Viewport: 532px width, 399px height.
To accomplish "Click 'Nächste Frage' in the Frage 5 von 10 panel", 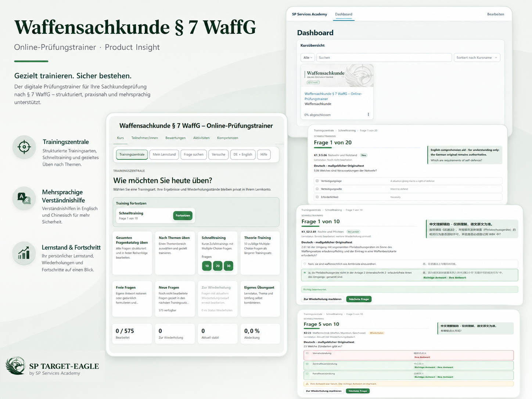I will coord(358,391).
